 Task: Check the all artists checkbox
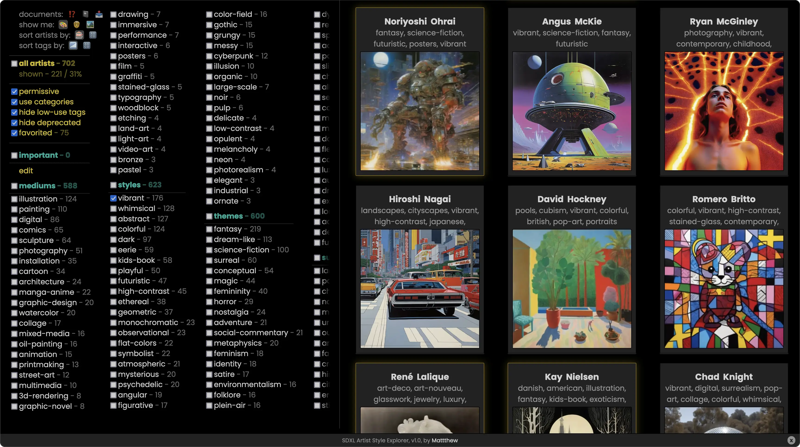point(14,64)
